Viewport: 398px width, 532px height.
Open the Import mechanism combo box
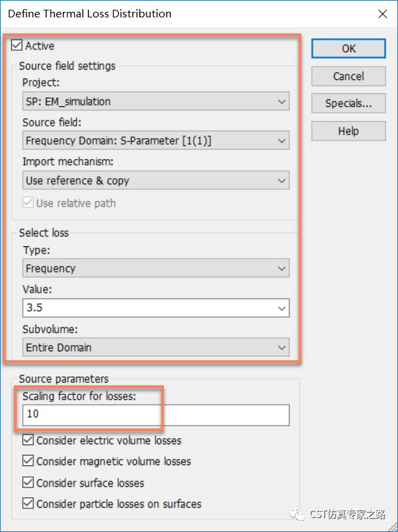[156, 180]
